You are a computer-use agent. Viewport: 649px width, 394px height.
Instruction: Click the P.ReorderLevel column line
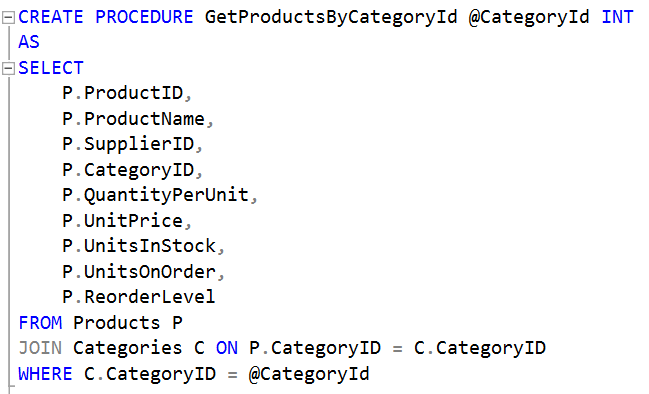click(139, 298)
